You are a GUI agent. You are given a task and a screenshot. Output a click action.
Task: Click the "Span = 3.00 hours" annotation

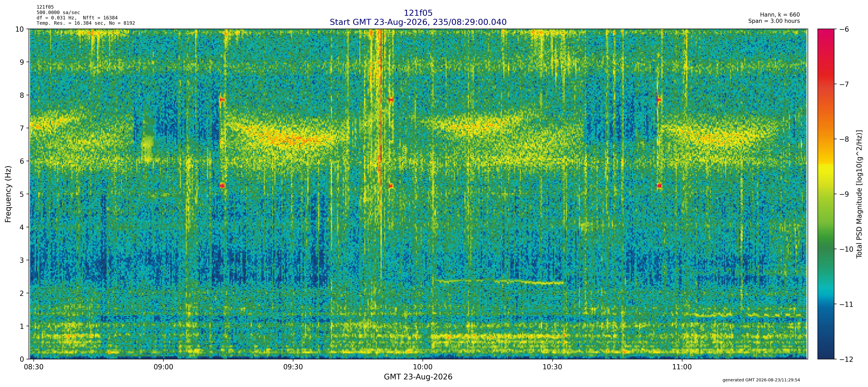pyautogui.click(x=774, y=21)
